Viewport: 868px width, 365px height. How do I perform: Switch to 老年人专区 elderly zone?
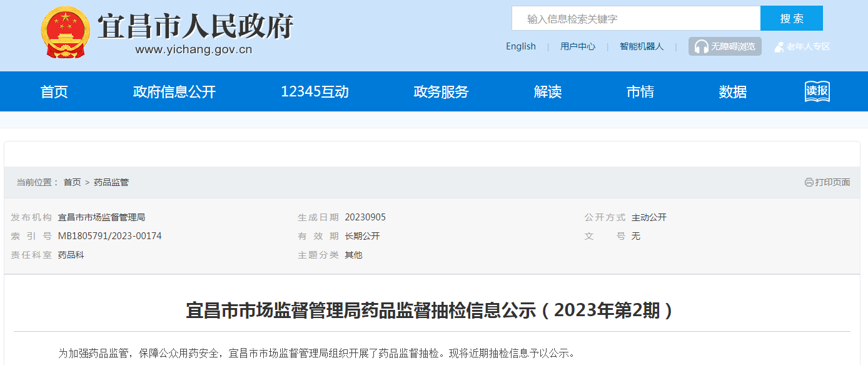coord(808,46)
